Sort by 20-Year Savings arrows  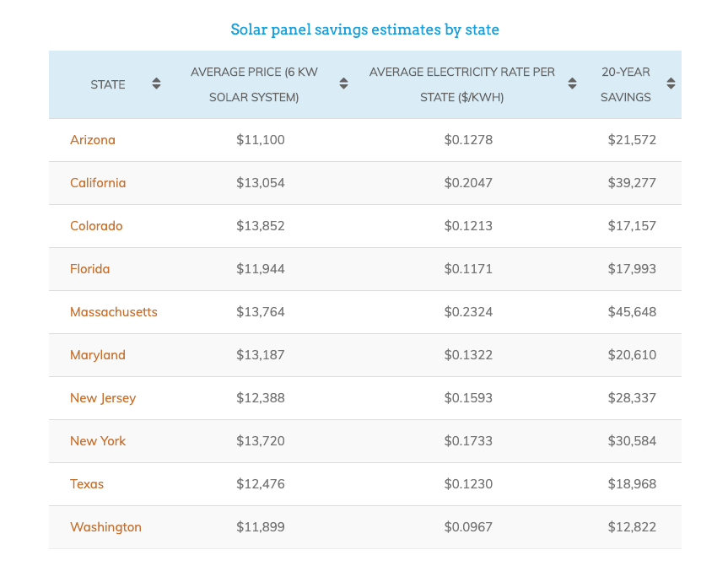point(671,84)
